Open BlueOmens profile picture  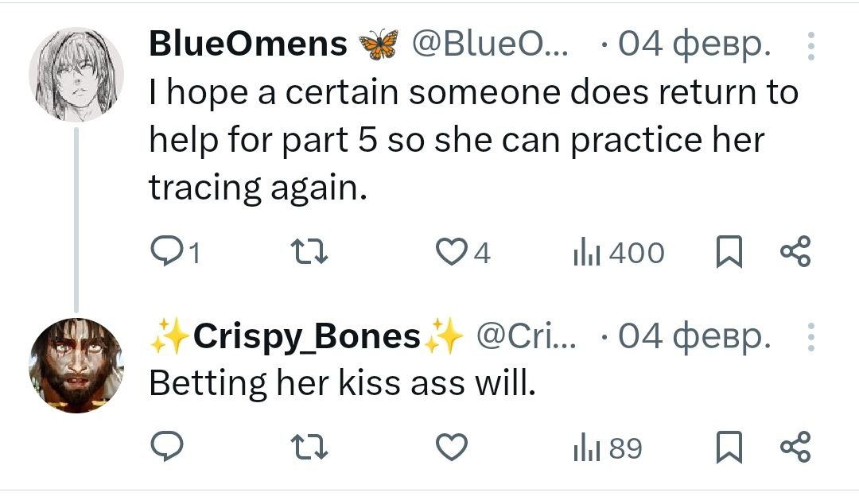76,75
